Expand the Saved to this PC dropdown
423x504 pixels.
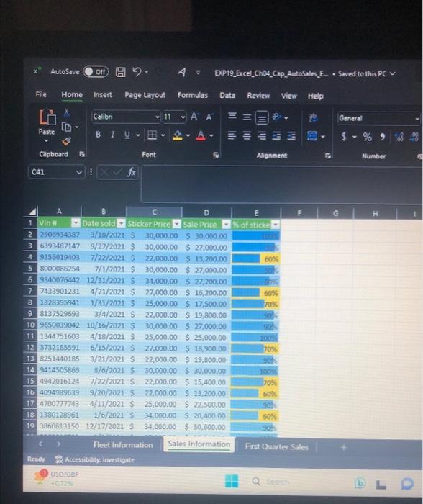[x=393, y=73]
